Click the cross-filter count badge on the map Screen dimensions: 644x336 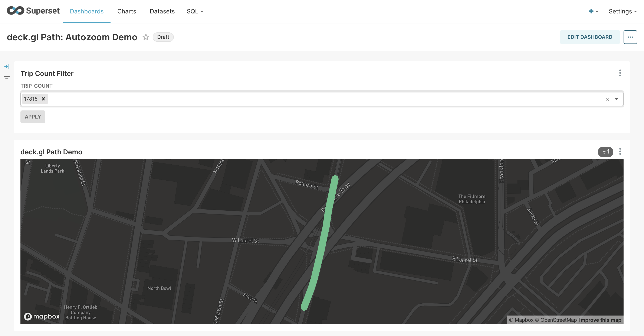[x=605, y=152]
